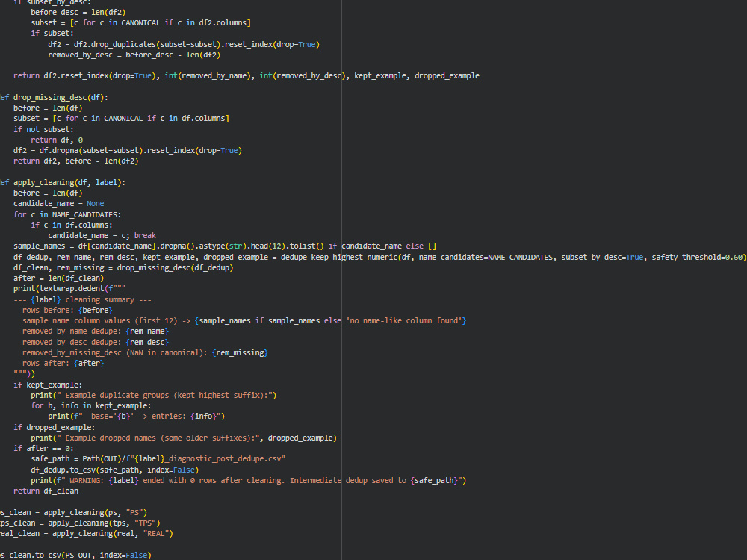Click the "if kept_example:" line
Screen dimensions: 747x560
pos(48,385)
